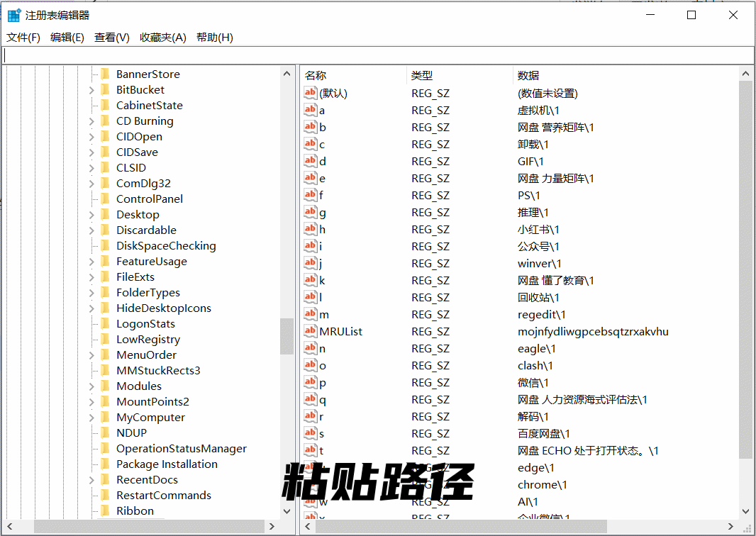756x536 pixels.
Task: Click the 名称 column header
Action: pos(316,75)
